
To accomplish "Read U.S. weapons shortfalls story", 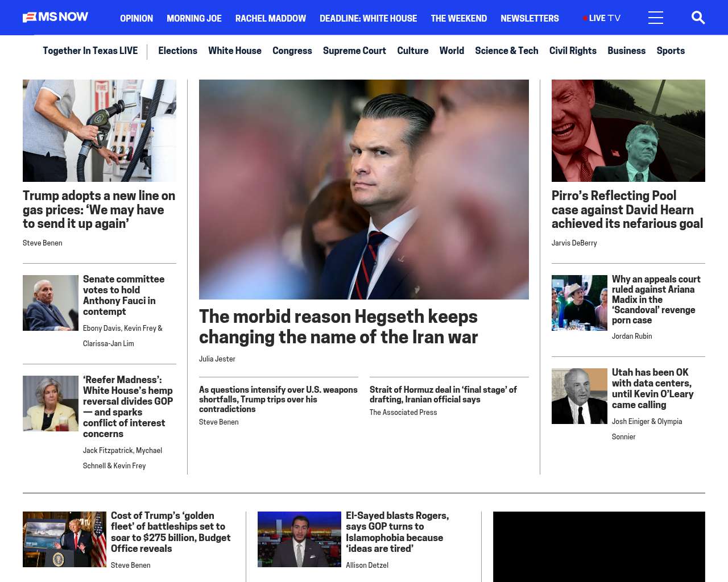I will click(278, 400).
